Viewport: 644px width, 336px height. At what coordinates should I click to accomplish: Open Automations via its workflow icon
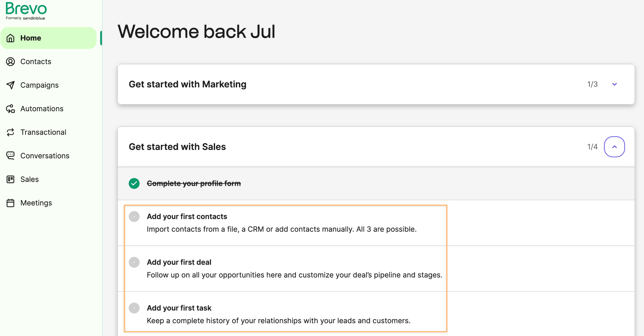[x=10, y=108]
